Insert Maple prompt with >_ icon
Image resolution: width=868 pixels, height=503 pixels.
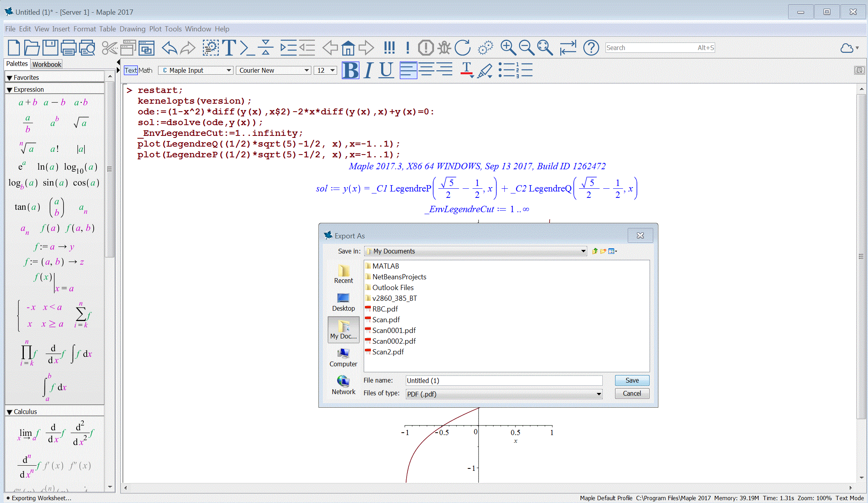[x=247, y=48]
